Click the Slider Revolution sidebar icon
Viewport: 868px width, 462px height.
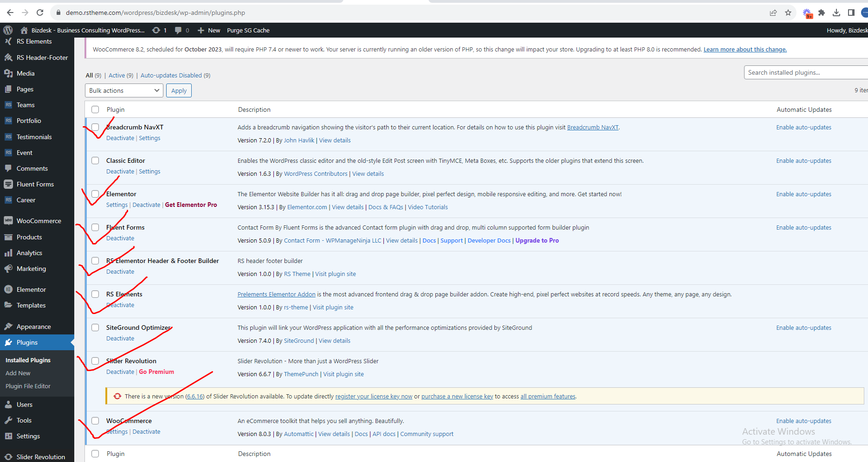click(x=8, y=457)
